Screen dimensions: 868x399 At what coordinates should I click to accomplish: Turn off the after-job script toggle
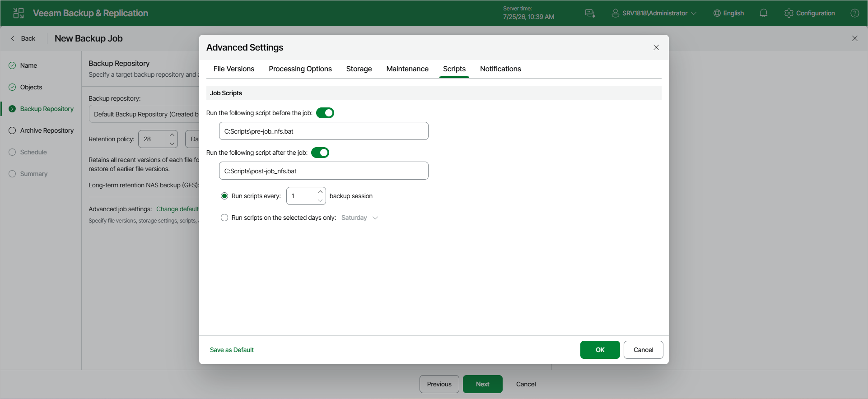(x=320, y=153)
